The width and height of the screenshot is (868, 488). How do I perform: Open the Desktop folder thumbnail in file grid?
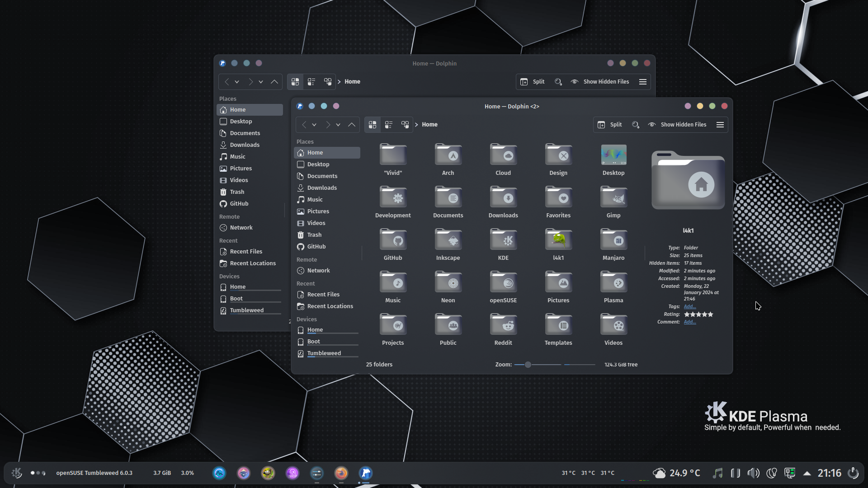pos(613,155)
